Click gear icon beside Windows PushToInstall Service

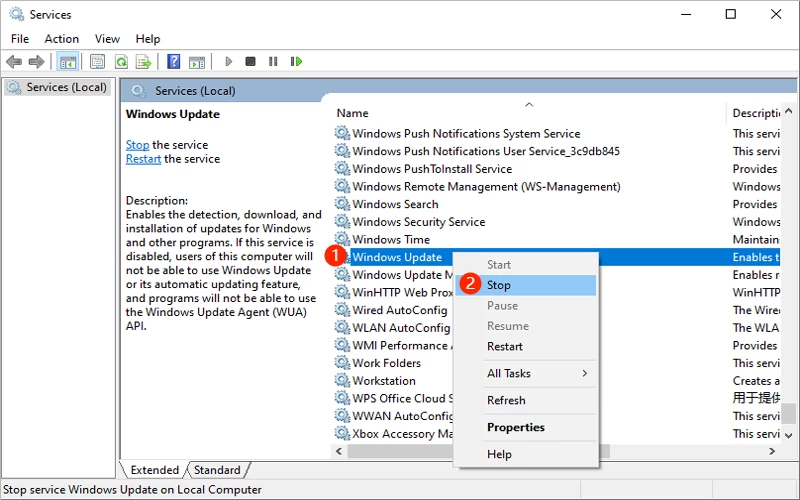pos(342,168)
